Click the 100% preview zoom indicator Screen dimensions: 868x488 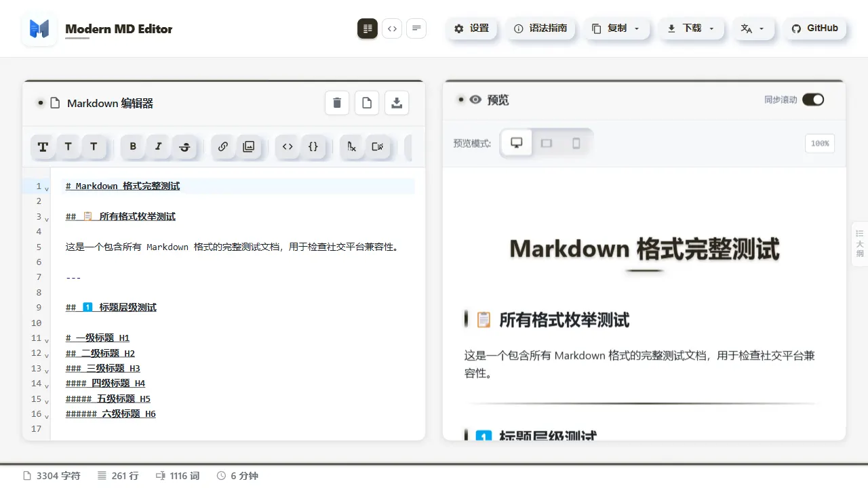click(820, 143)
